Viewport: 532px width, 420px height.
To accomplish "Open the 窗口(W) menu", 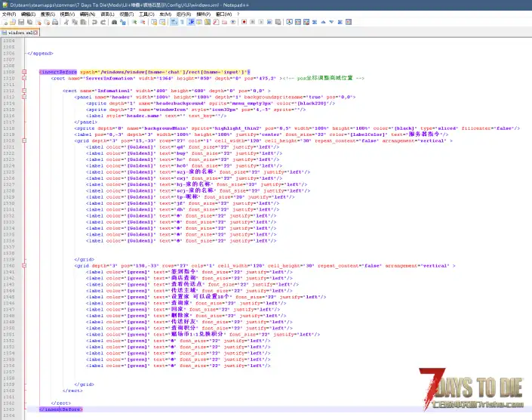I will 223,14.
